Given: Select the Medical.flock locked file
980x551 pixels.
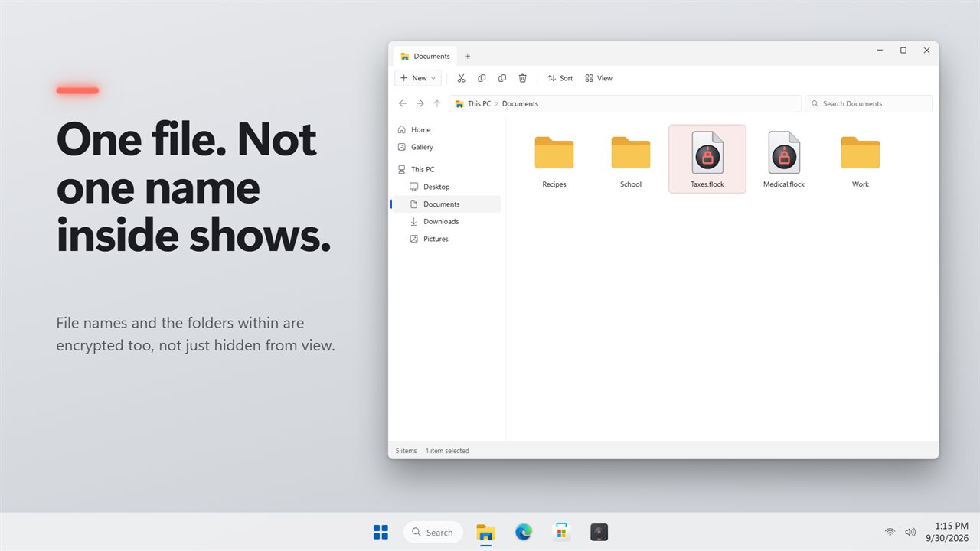Looking at the screenshot, I should 784,159.
